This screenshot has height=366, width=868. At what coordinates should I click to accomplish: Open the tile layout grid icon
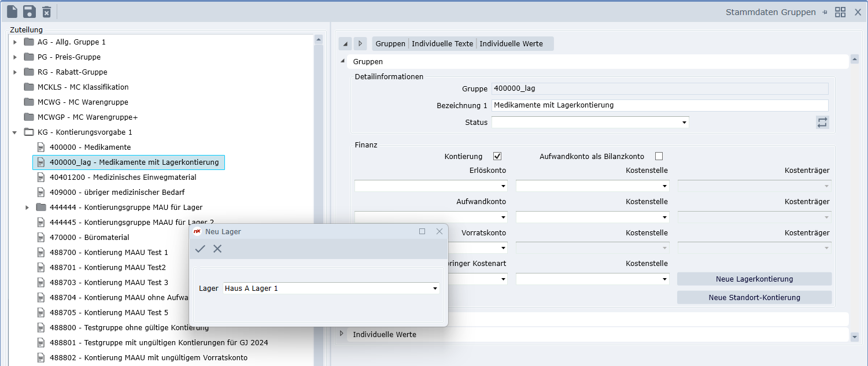tap(840, 12)
